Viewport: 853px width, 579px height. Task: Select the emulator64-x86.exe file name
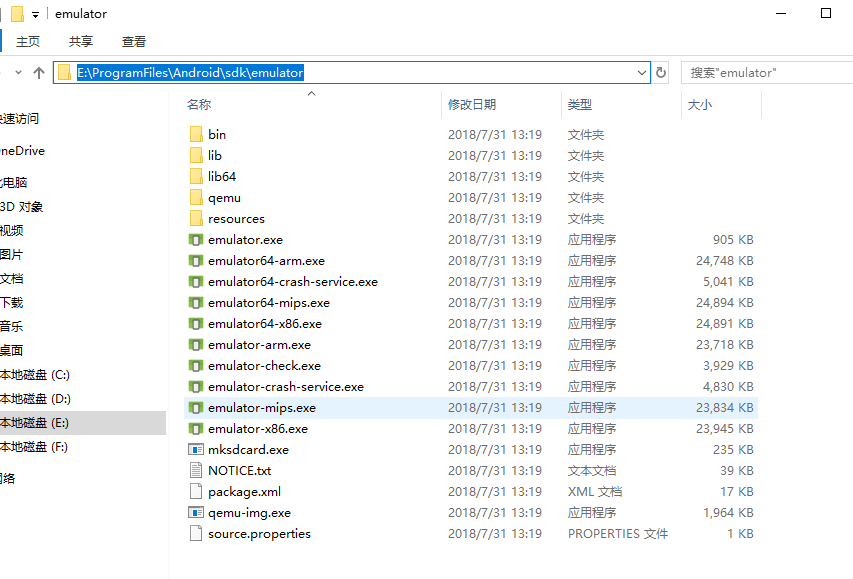coord(265,324)
